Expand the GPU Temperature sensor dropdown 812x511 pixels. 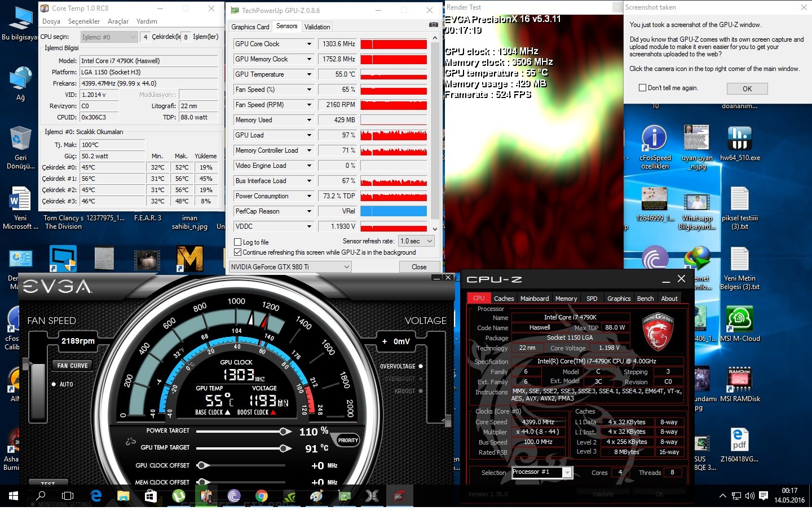pyautogui.click(x=309, y=74)
